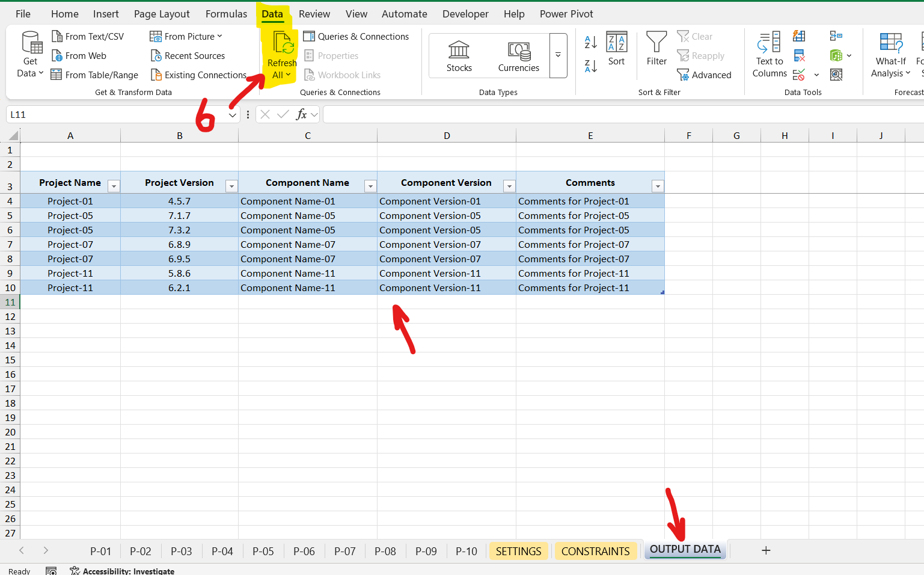Click Accessibility: Investigate in status bar

[122, 571]
